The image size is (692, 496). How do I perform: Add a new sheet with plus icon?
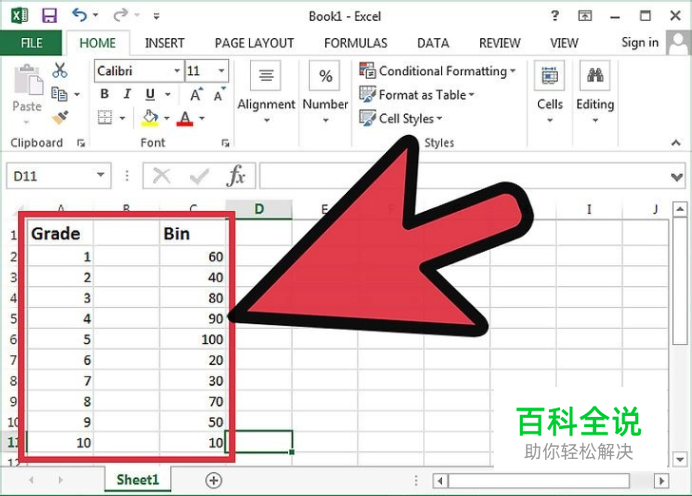[x=214, y=480]
